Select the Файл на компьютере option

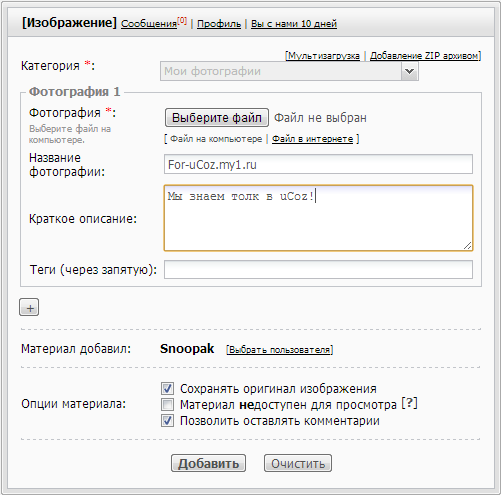tap(216, 139)
